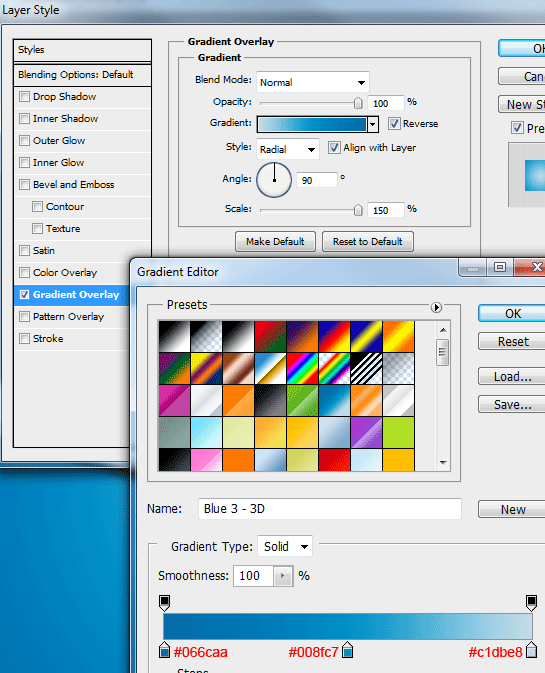Click the Save... button
The image size is (545, 673).
pyautogui.click(x=512, y=404)
